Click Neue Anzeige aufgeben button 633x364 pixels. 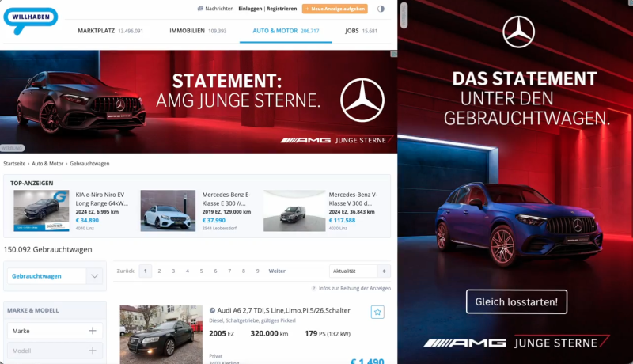(335, 9)
